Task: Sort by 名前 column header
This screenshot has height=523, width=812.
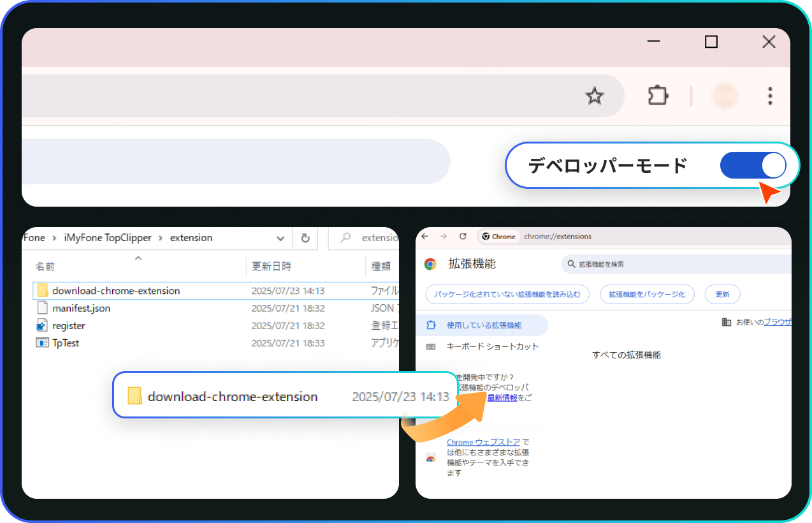Action: coord(45,266)
